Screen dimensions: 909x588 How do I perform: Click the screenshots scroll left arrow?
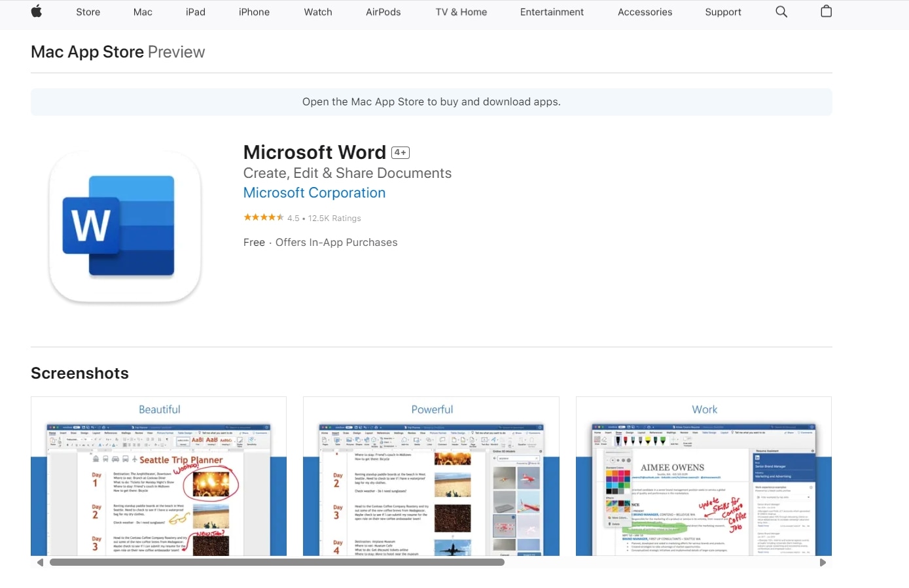pos(40,562)
